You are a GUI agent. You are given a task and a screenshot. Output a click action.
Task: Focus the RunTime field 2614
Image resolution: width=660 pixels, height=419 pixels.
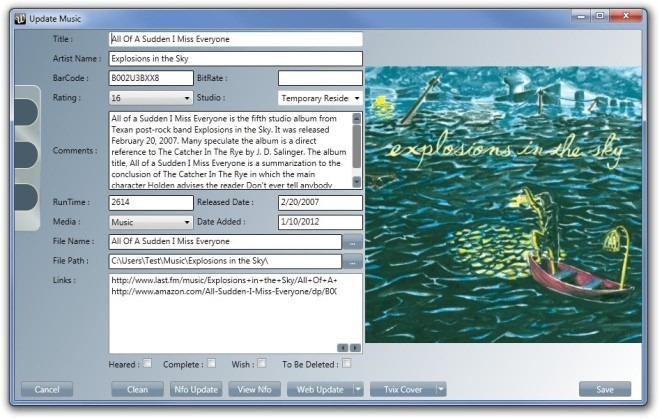[151, 202]
